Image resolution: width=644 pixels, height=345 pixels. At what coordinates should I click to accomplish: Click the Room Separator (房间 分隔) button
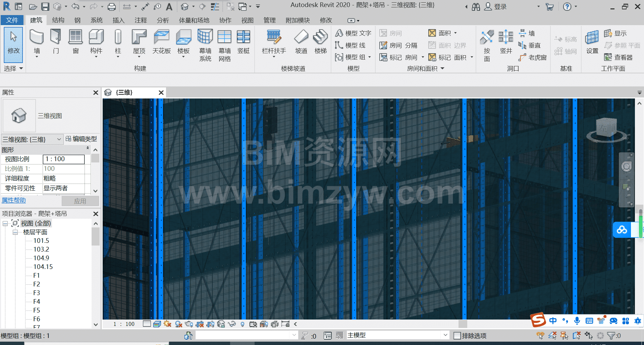click(398, 45)
